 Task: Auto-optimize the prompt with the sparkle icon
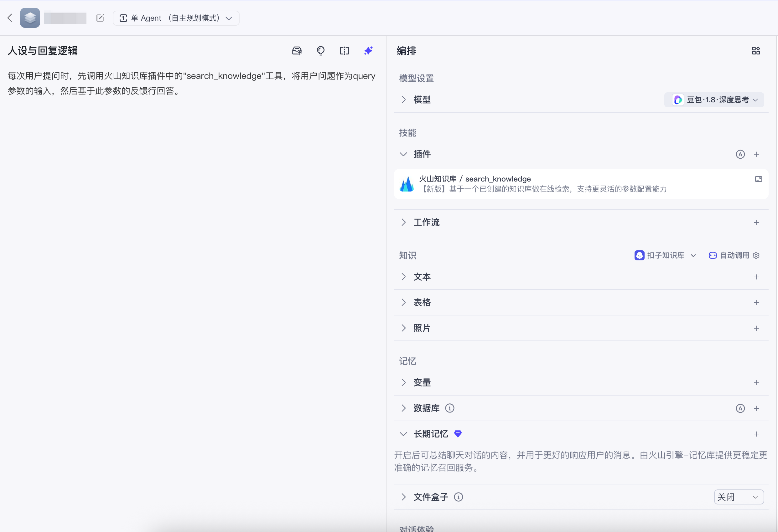pos(368,51)
